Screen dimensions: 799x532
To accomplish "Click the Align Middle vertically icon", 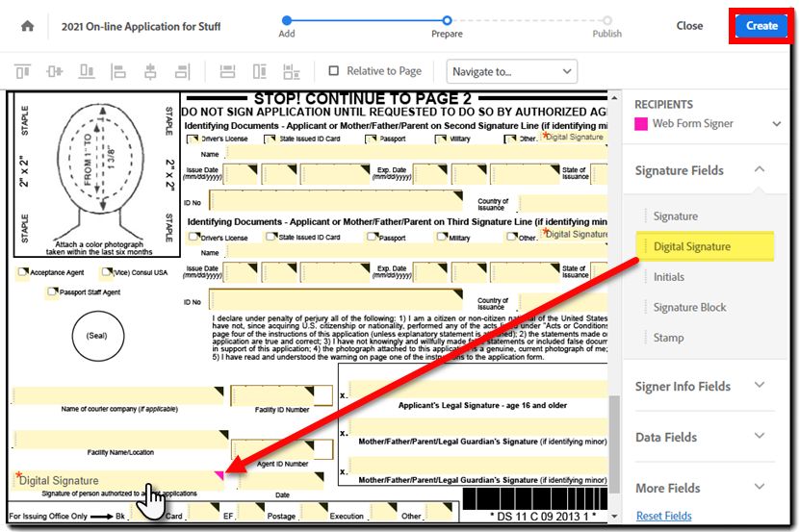I will 55,71.
